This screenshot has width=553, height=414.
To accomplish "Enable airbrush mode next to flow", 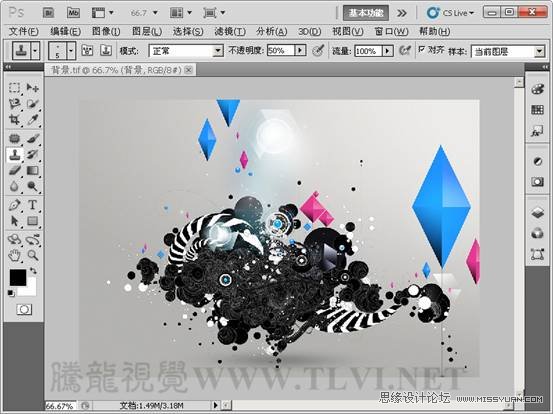I will pos(405,50).
